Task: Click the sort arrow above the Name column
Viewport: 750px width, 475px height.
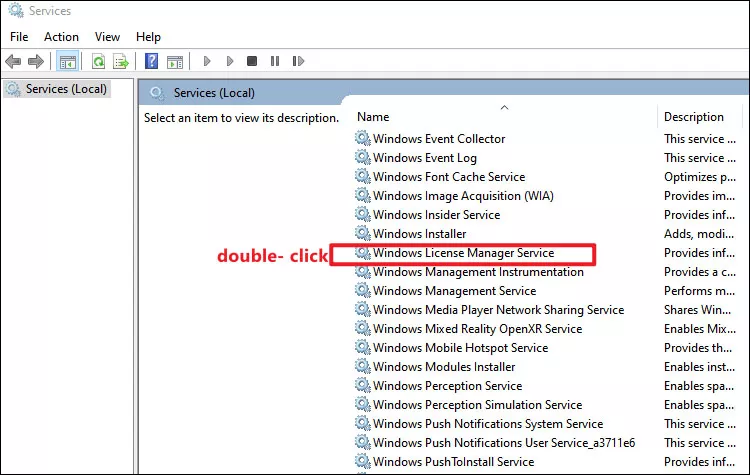Action: pos(504,107)
